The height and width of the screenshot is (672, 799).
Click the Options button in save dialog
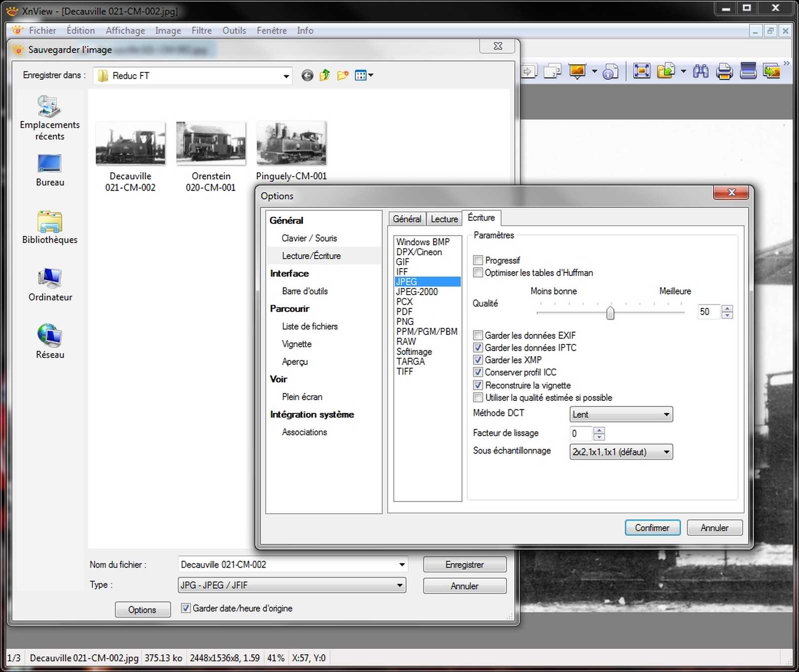[x=142, y=610]
